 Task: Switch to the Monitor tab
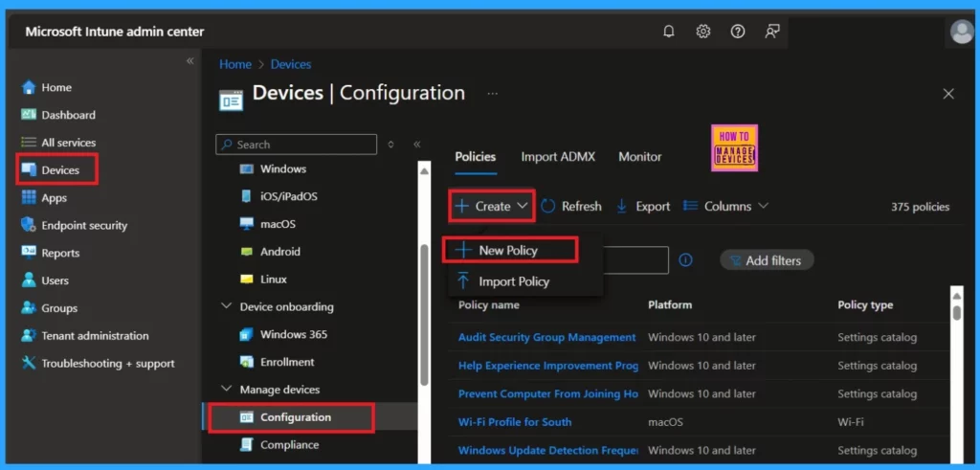tap(640, 157)
